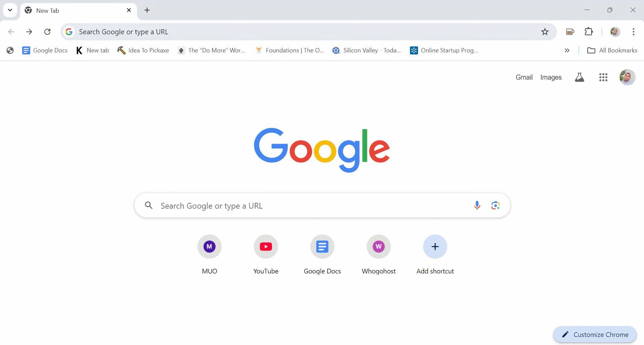Start voice search with microphone icon
This screenshot has width=644, height=345.
click(x=477, y=205)
